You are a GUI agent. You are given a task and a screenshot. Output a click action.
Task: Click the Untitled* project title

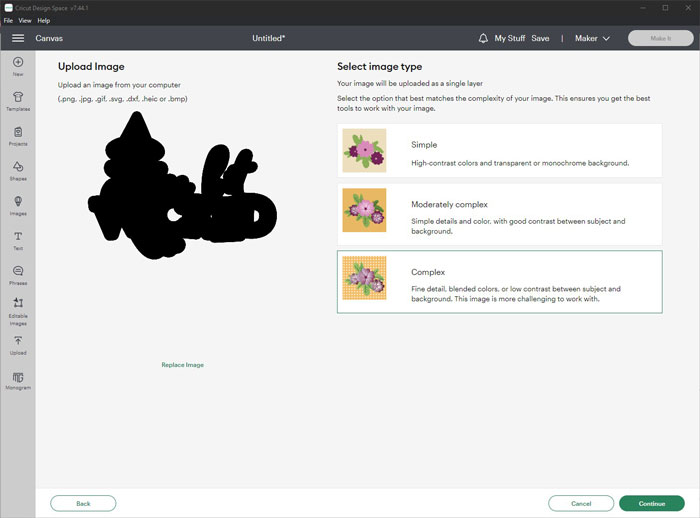(268, 38)
